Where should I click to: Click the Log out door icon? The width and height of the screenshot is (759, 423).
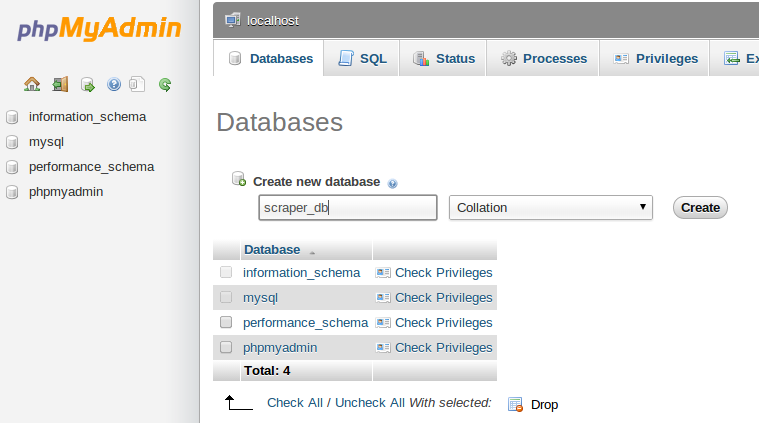[x=60, y=85]
